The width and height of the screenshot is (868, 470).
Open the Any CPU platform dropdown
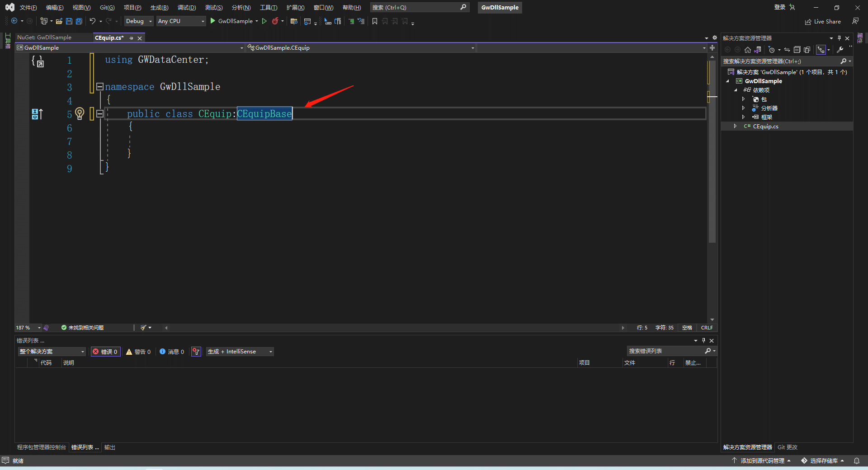tap(181, 21)
